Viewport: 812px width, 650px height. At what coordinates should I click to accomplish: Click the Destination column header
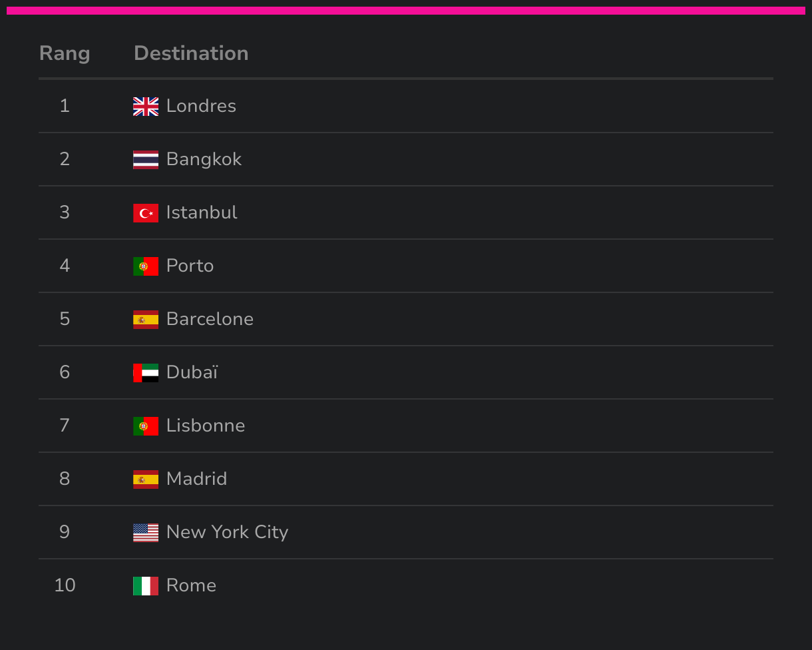tap(191, 53)
